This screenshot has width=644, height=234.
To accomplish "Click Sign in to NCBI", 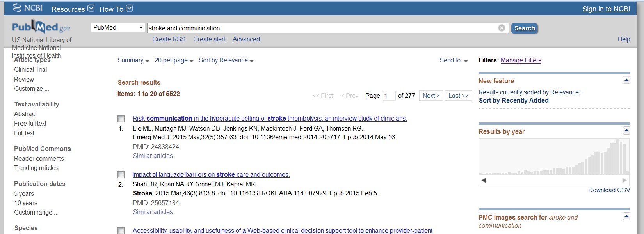I will [x=606, y=9].
